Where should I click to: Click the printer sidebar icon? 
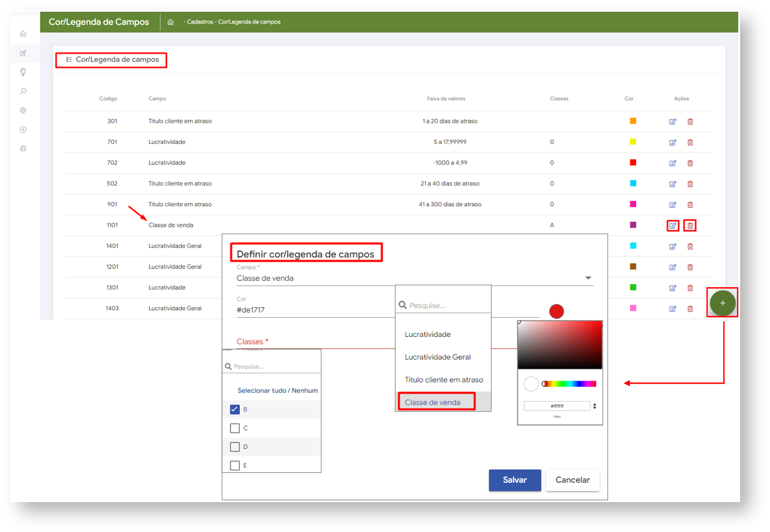(x=23, y=149)
